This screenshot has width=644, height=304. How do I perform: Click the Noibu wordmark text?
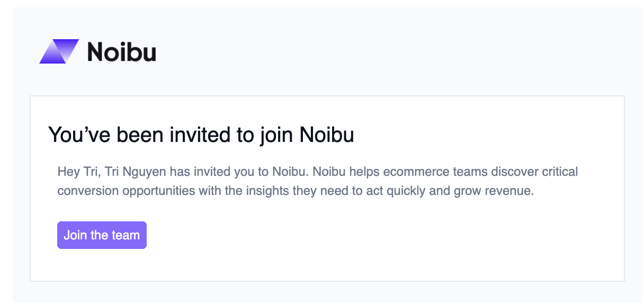pyautogui.click(x=121, y=52)
